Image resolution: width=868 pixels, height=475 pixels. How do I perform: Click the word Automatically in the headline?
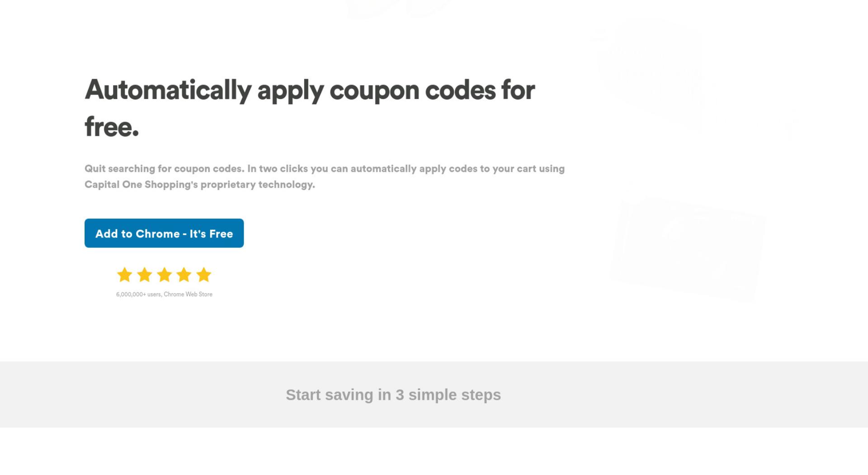tap(168, 90)
